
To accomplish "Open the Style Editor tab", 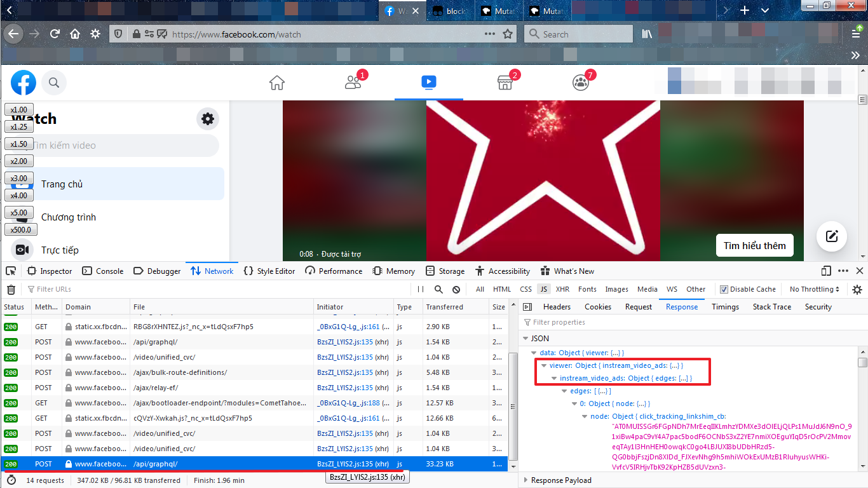I will tap(269, 271).
